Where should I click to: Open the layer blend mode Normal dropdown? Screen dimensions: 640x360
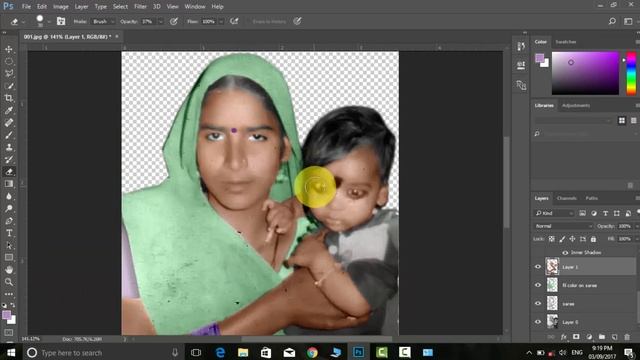pyautogui.click(x=563, y=226)
